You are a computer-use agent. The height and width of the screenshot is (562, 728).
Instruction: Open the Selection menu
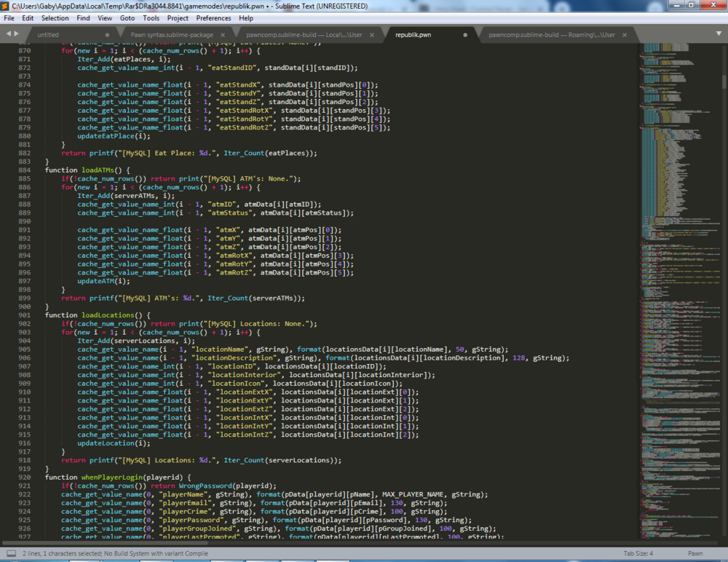coord(55,18)
